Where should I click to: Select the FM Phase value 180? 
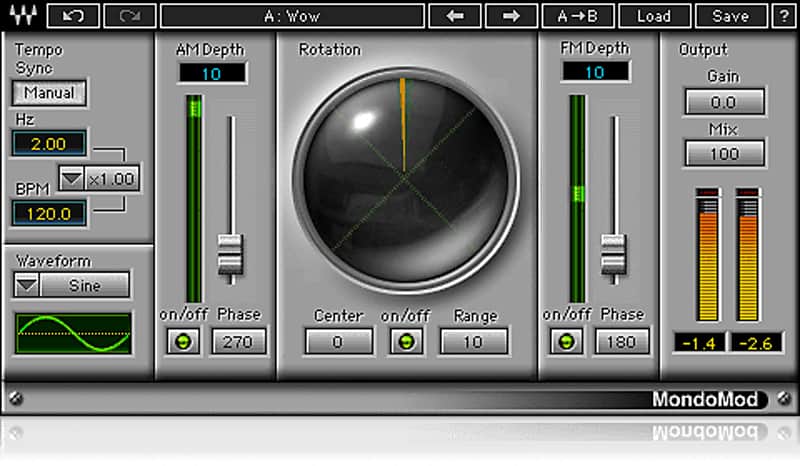pos(621,341)
